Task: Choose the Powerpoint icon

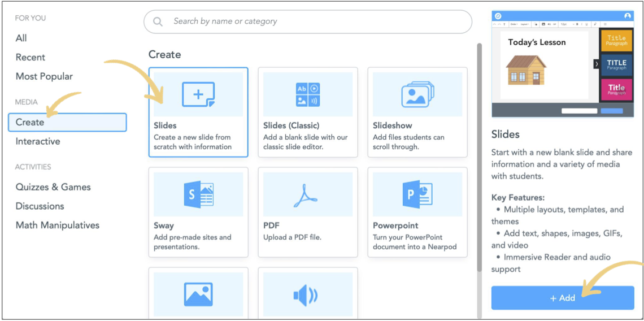Action: (x=417, y=194)
